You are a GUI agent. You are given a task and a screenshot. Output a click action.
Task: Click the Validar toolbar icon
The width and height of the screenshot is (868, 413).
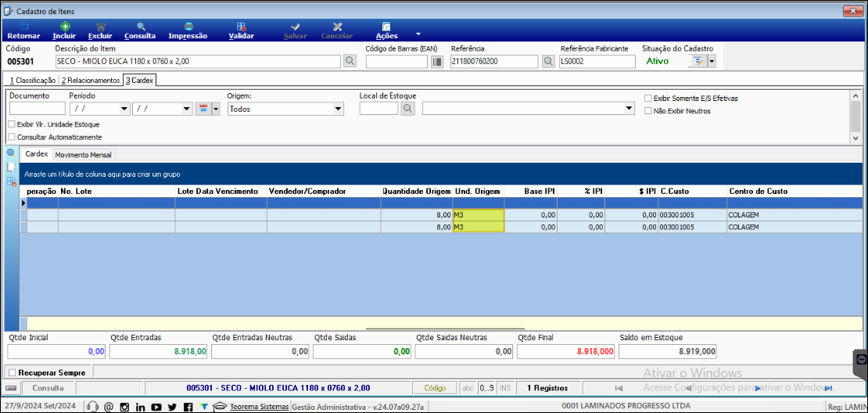point(242,27)
